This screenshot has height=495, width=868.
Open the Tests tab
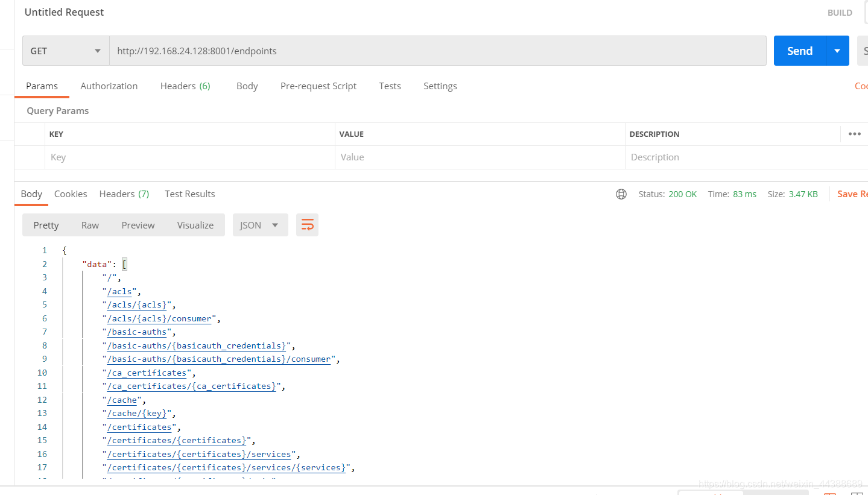click(x=390, y=86)
